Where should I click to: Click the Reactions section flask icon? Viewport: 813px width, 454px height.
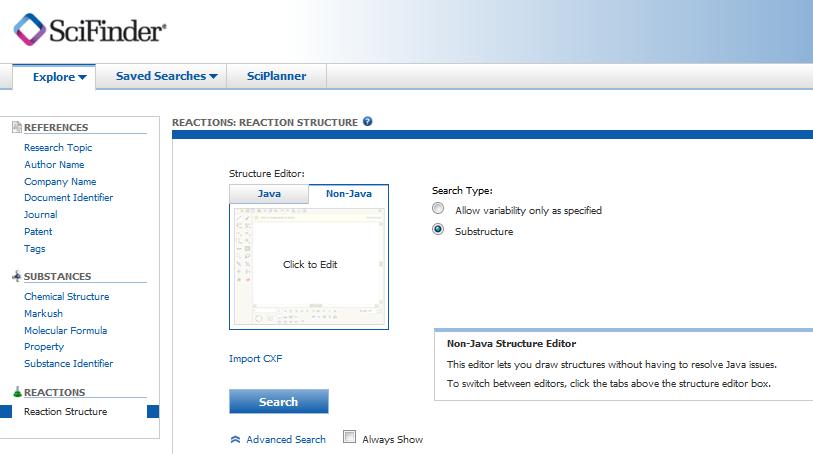(17, 392)
